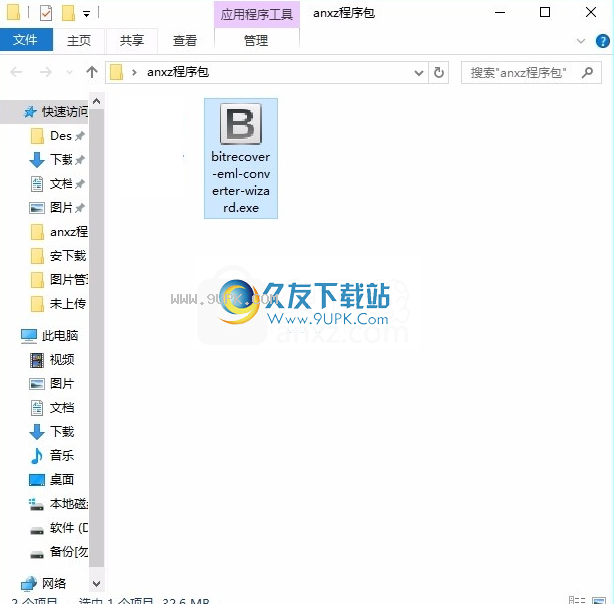Screen dimensions: 614x604
Task: Switch to the 主页 ribbon tab
Action: click(x=79, y=40)
